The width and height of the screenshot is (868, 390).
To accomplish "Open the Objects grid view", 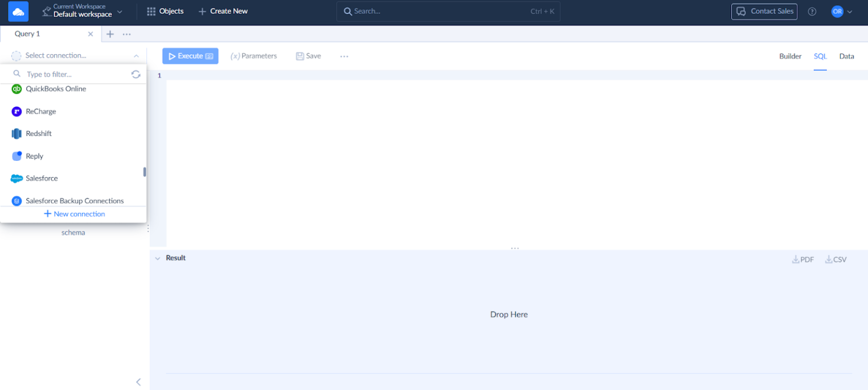I will point(165,11).
